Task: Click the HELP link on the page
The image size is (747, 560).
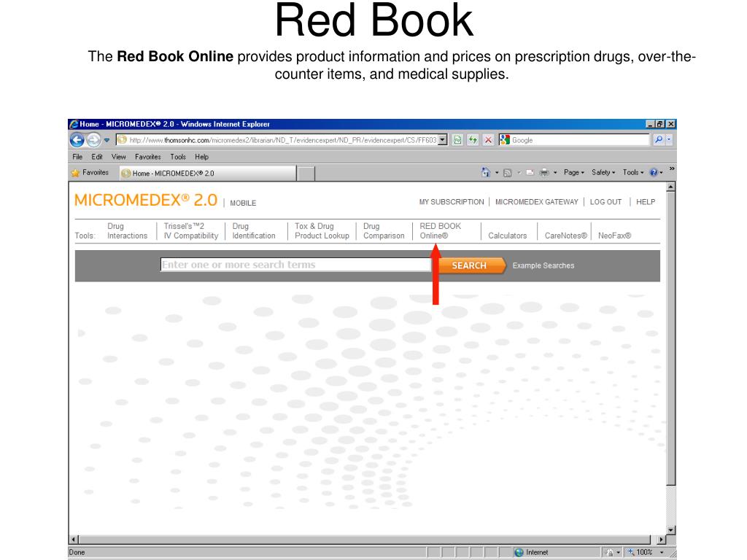Action: 646,202
